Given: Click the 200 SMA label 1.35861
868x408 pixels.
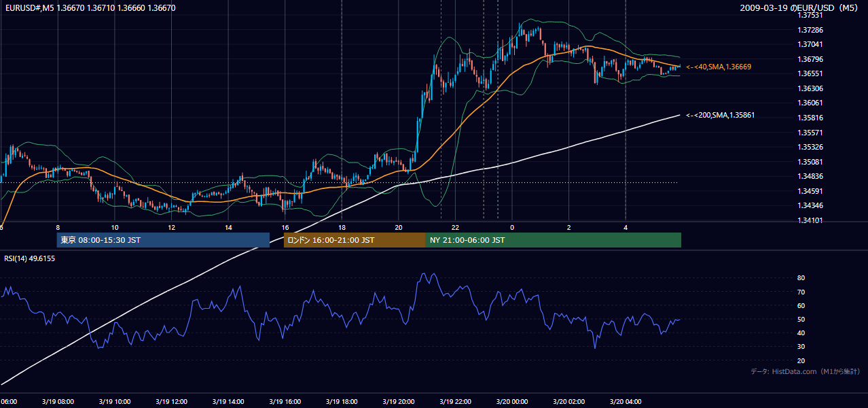Looking at the screenshot, I should (721, 115).
